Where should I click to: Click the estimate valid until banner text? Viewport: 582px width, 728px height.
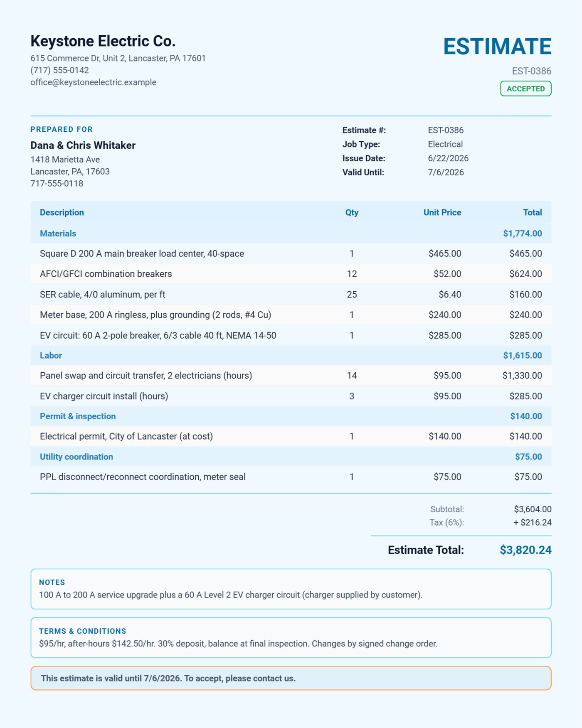(168, 679)
